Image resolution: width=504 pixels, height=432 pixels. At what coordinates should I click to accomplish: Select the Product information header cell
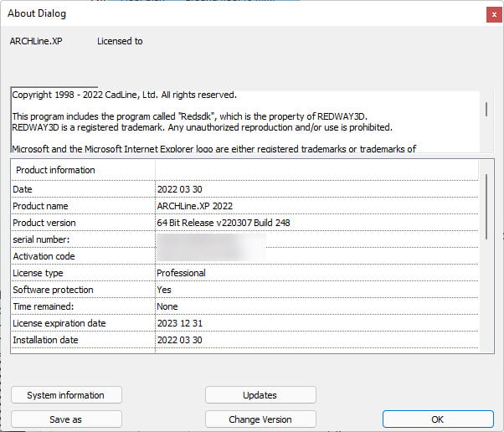click(83, 170)
